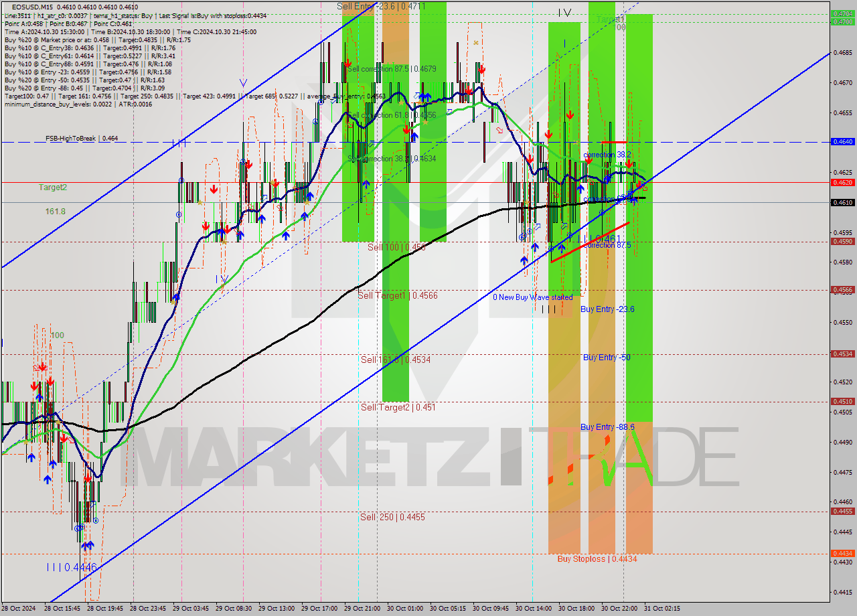Click the red 0.4590 price tag

[842, 242]
